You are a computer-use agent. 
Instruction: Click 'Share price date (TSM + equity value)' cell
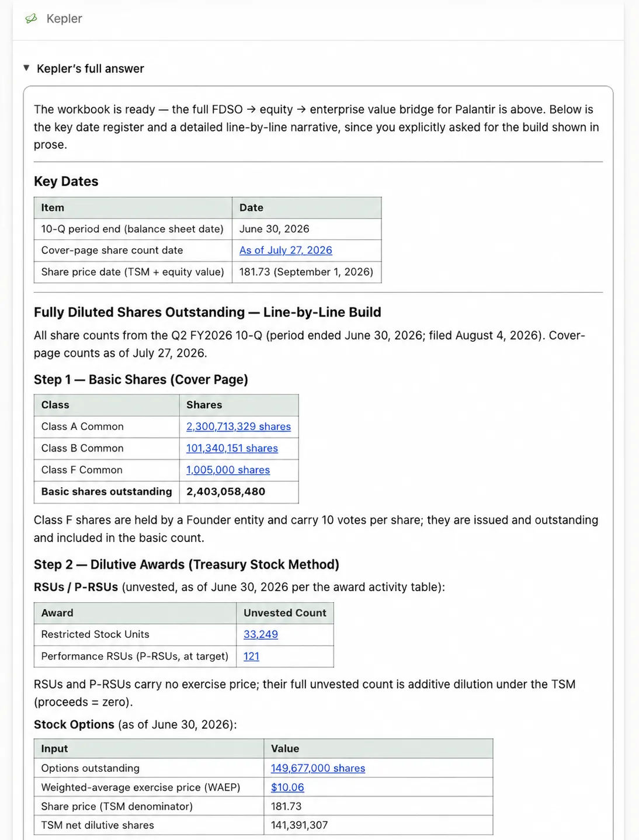[x=133, y=272]
